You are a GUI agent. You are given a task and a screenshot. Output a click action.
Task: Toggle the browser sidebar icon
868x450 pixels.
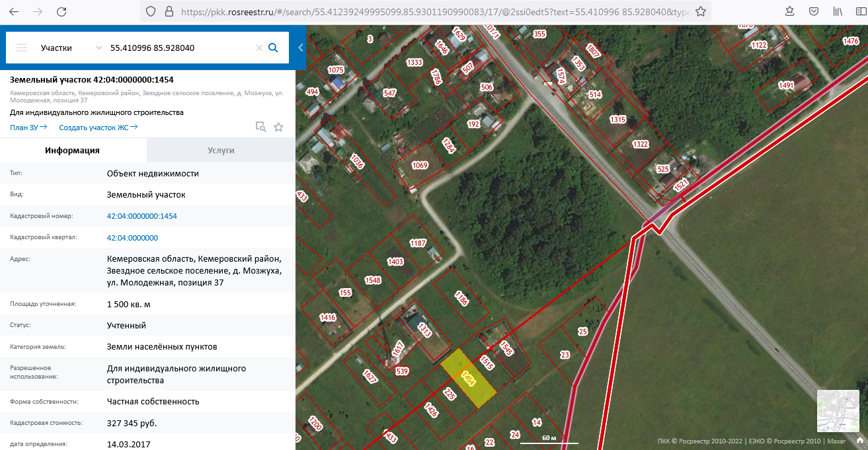click(861, 11)
